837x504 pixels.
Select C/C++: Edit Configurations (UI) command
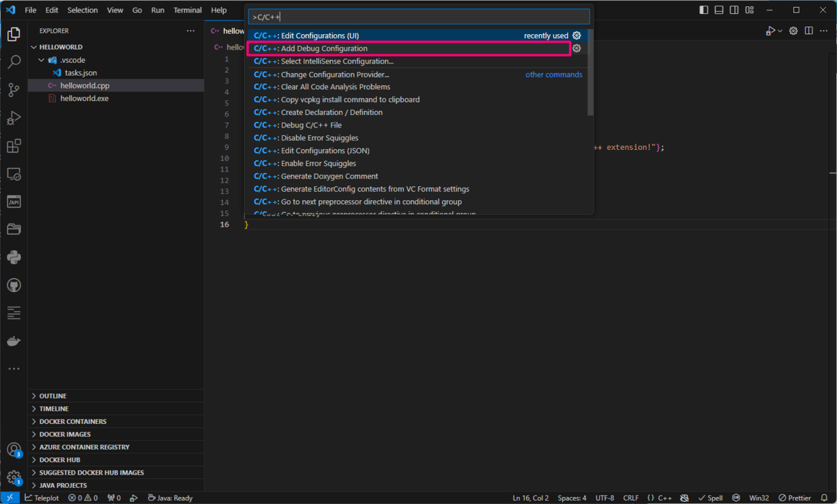coord(417,36)
